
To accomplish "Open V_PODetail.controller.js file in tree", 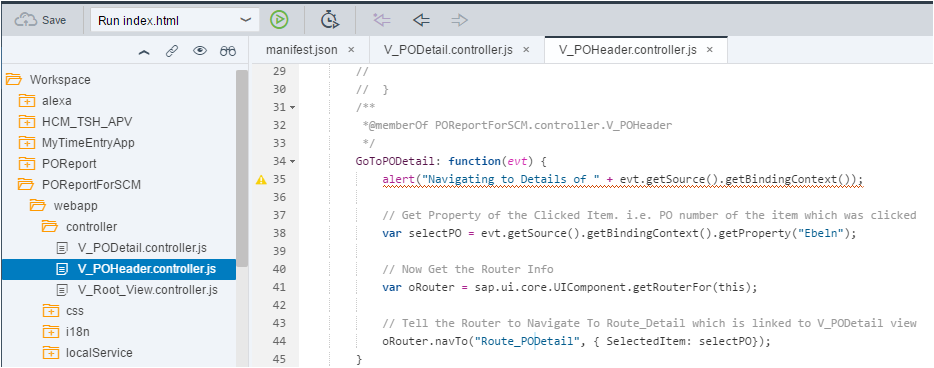I will point(142,248).
